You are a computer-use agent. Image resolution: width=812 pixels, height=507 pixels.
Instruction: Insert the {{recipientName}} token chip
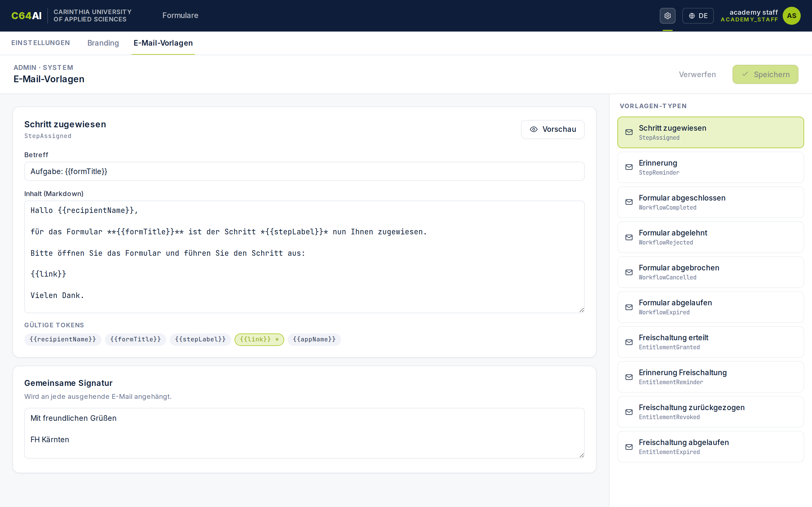click(63, 339)
